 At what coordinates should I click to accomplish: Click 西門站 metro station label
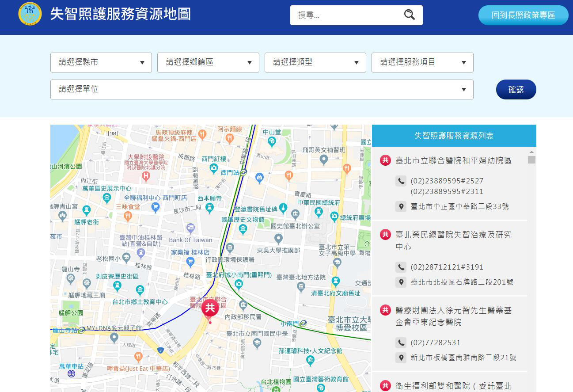click(230, 172)
